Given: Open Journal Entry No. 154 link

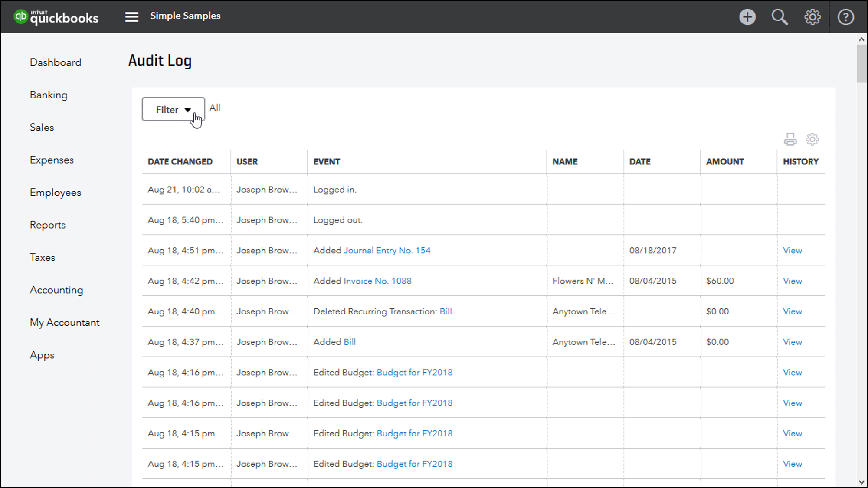Looking at the screenshot, I should tap(387, 251).
